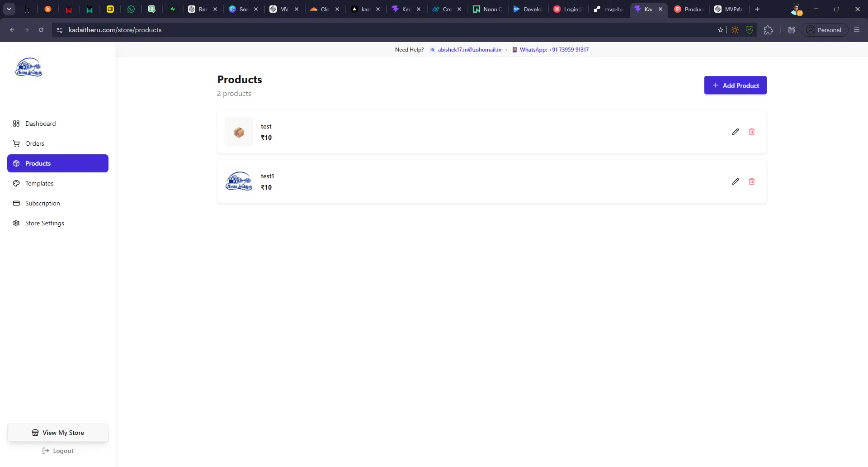Close the active 'Kac' tab

click(x=660, y=9)
